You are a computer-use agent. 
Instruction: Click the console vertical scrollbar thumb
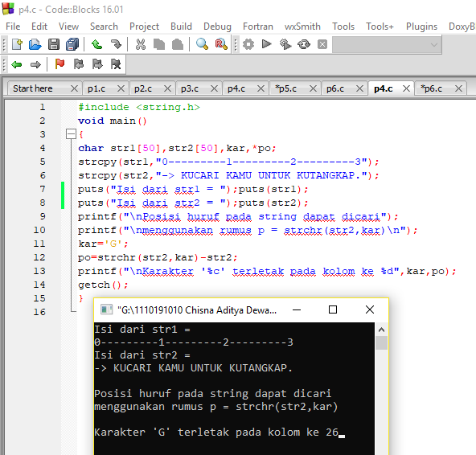pyautogui.click(x=382, y=343)
